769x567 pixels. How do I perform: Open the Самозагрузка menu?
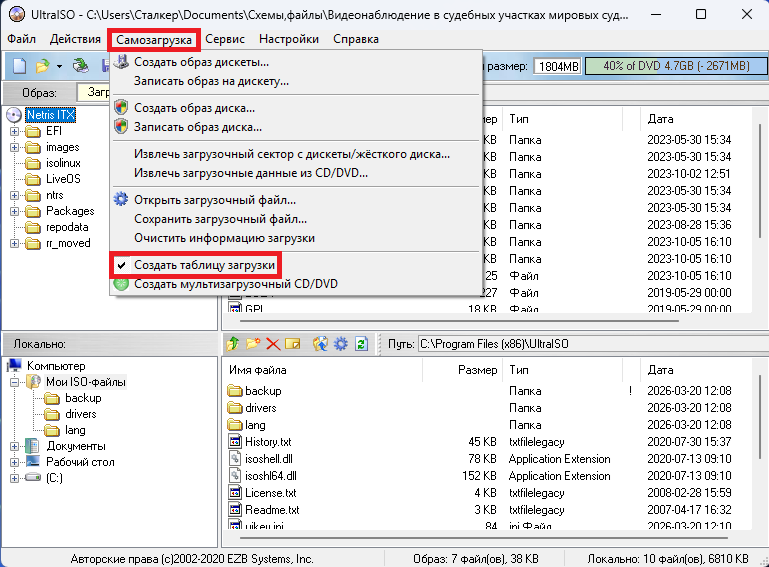pos(154,40)
